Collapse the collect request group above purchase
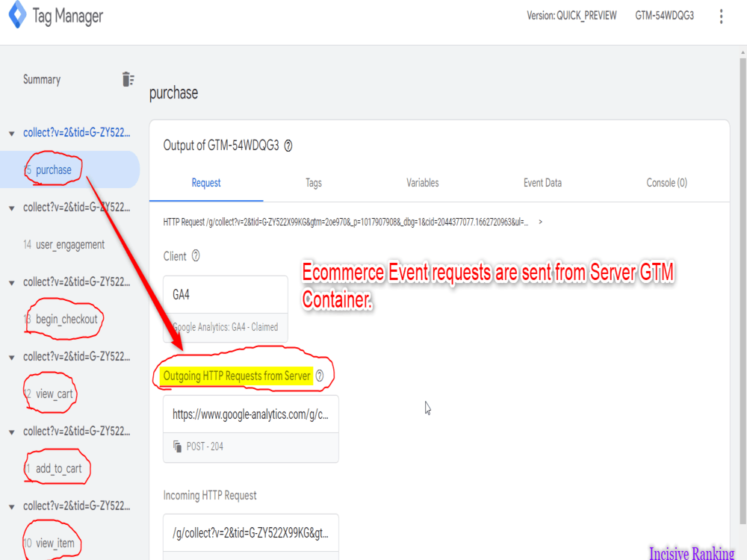 11,134
